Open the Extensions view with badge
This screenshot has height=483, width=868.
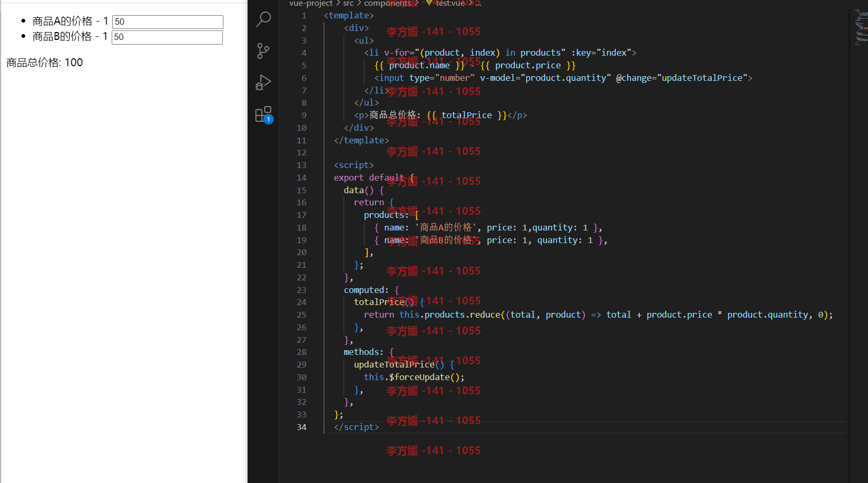(263, 114)
